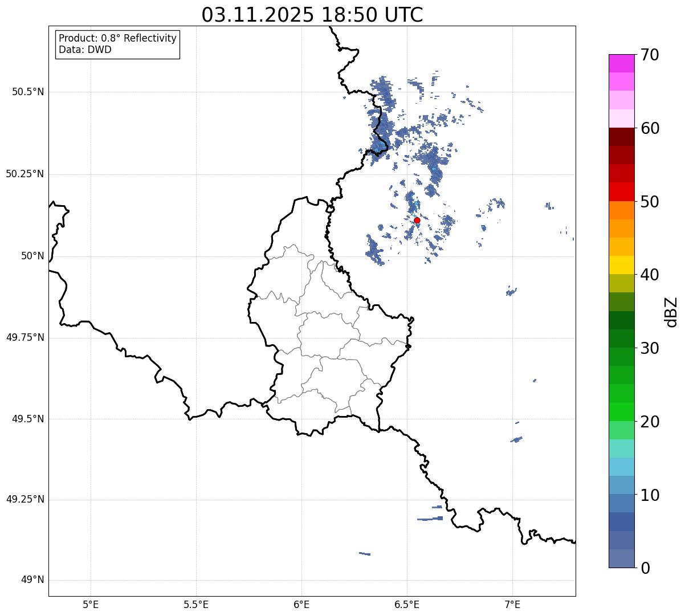This screenshot has width=685, height=616.
Task: Click the dark maroon colorbar swatch just below 60
Action: click(x=622, y=137)
